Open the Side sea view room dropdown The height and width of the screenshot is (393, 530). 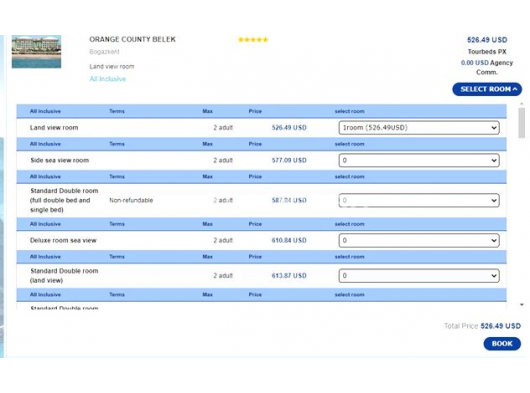tap(419, 160)
